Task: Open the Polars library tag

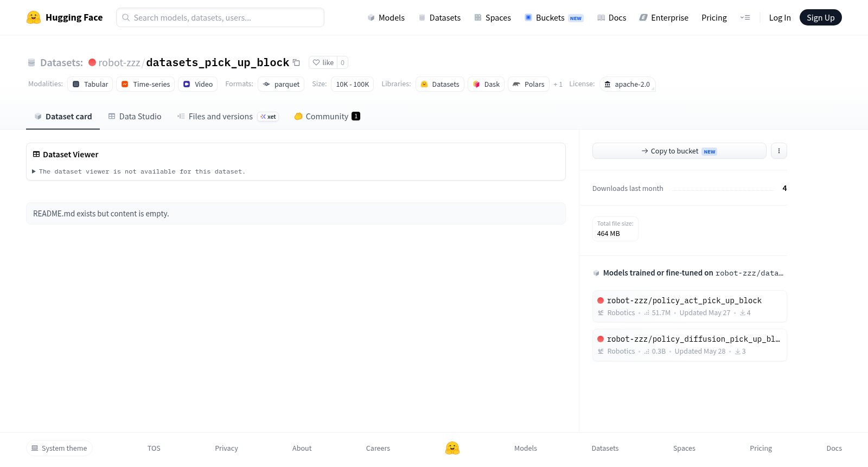Action: [528, 84]
